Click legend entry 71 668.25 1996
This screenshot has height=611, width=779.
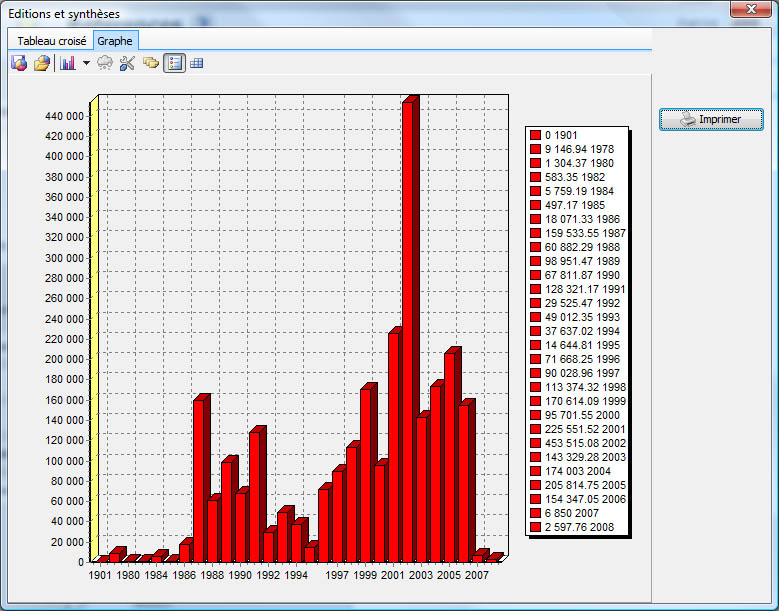[575, 359]
